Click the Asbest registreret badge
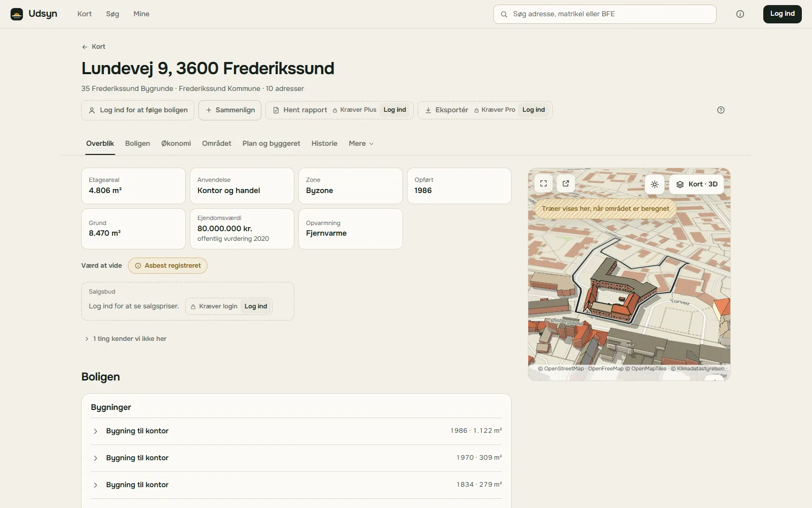812x508 pixels. pyautogui.click(x=168, y=266)
